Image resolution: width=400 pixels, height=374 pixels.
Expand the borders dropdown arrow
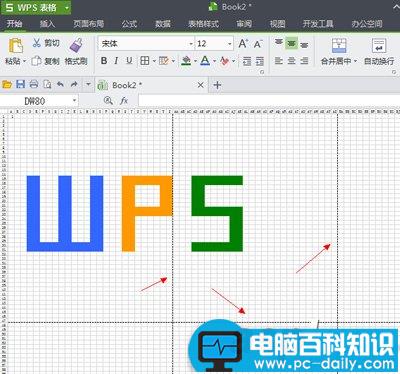coord(154,61)
